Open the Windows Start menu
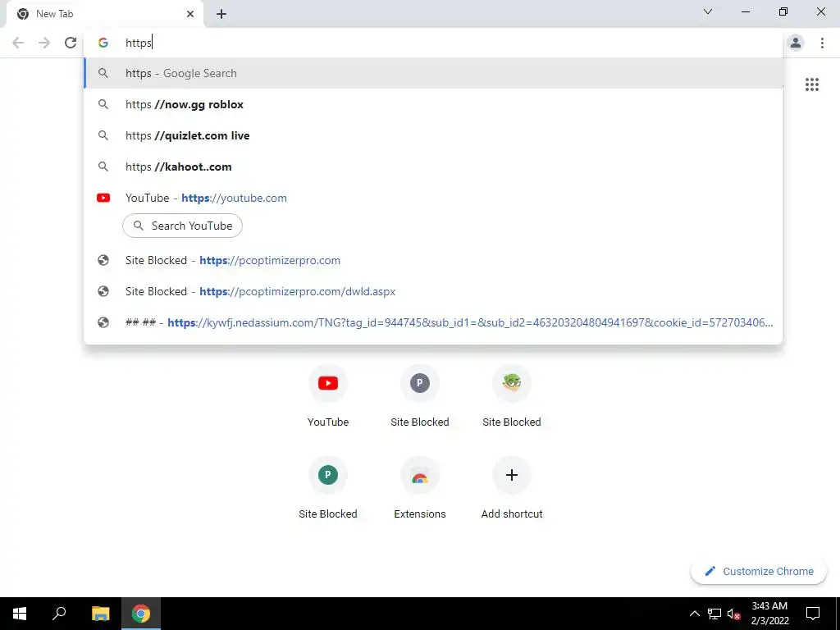This screenshot has height=630, width=840. point(20,614)
